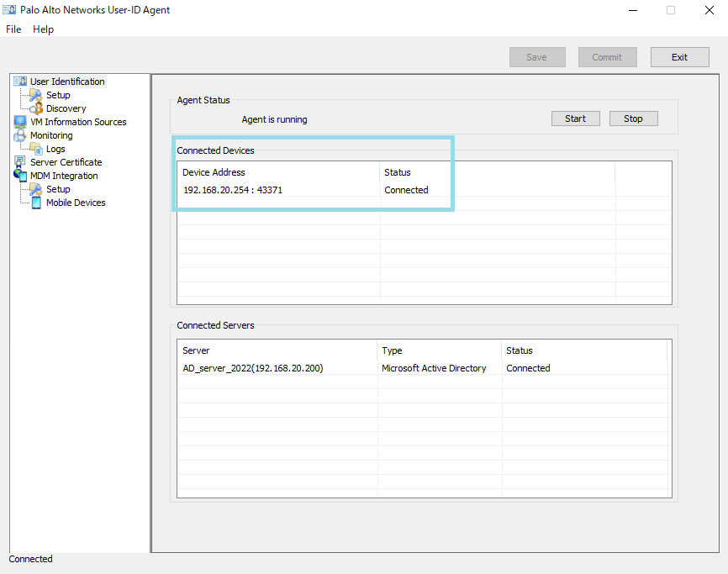Click the Status header in Connected Servers
Viewport: 728px width, 574px height.
pos(584,350)
